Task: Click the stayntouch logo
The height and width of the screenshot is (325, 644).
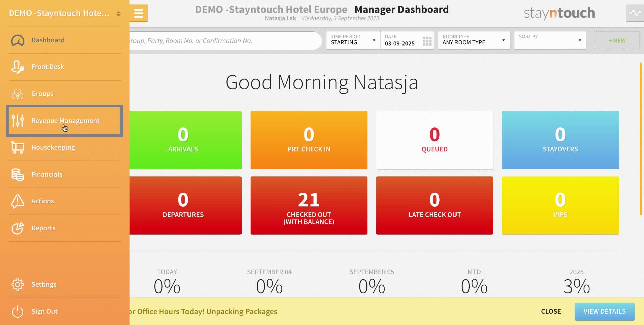Action: (x=559, y=13)
